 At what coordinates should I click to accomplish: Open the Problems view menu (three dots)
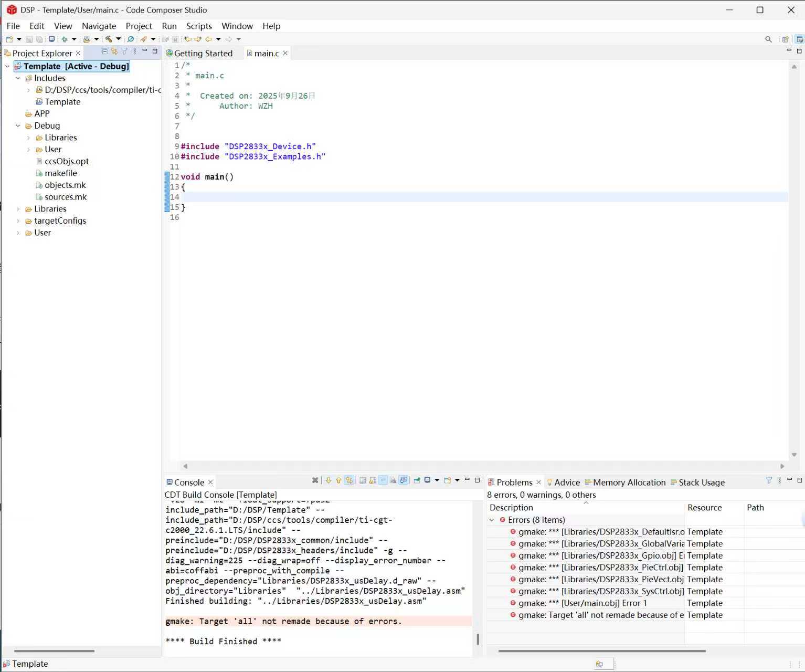(x=779, y=480)
